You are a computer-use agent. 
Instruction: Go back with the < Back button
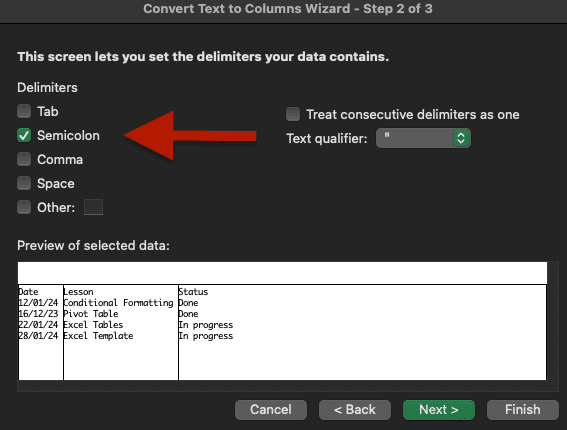coord(355,410)
